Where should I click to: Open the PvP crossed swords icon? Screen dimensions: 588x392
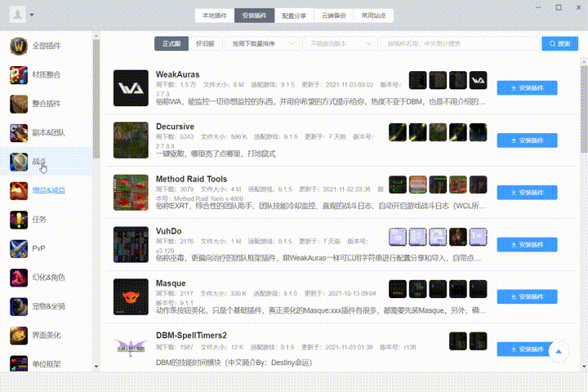pos(19,248)
